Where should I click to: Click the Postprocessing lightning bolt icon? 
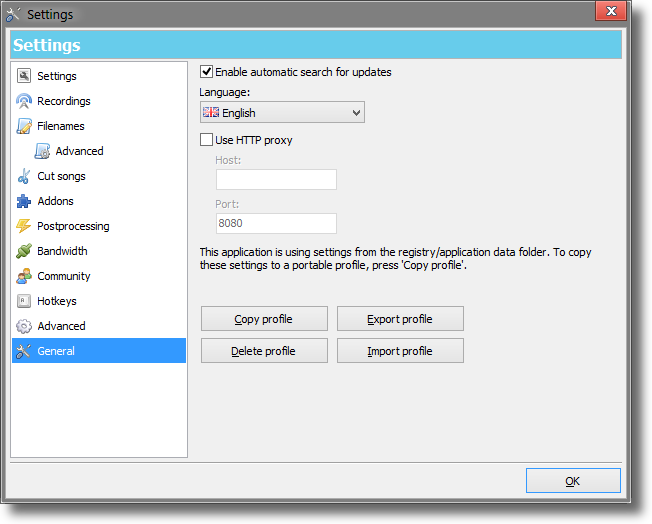coord(24,226)
